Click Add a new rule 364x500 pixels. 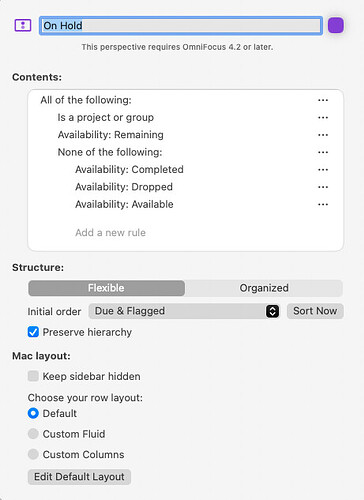click(110, 232)
